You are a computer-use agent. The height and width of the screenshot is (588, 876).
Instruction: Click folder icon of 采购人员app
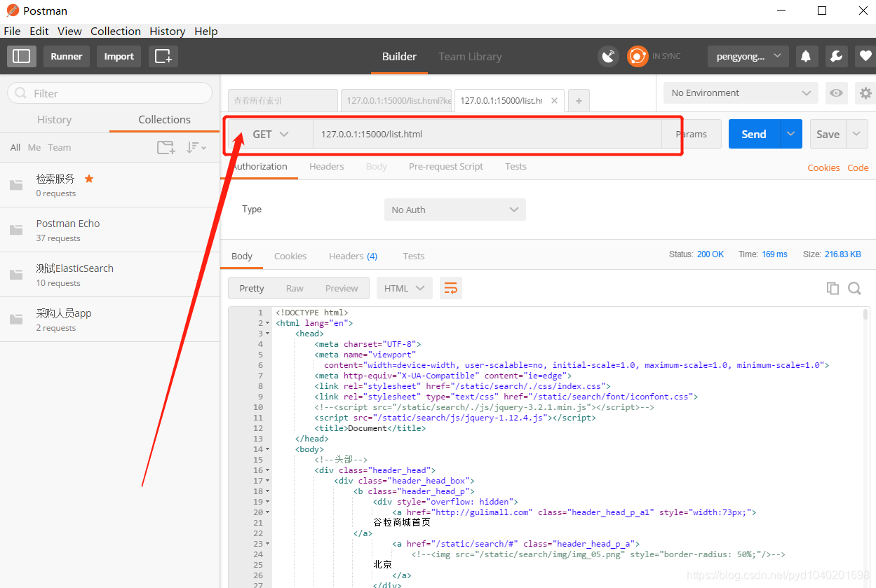(x=16, y=320)
